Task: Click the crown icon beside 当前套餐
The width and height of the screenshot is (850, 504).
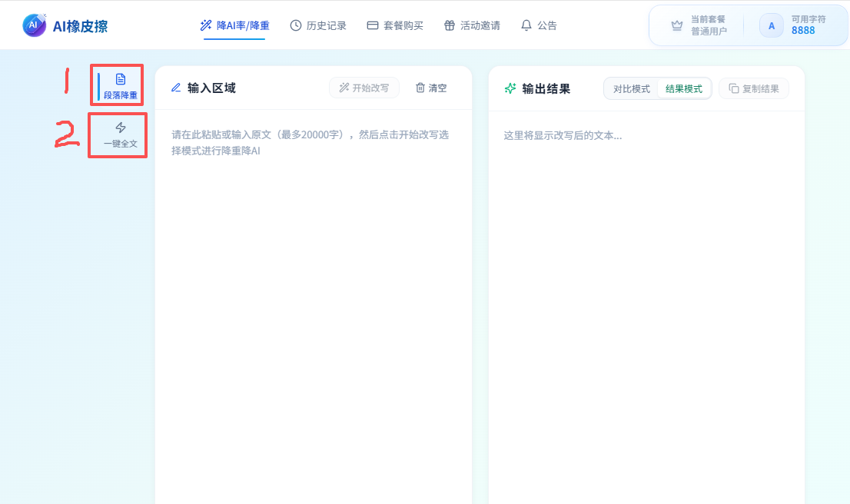Action: tap(676, 25)
